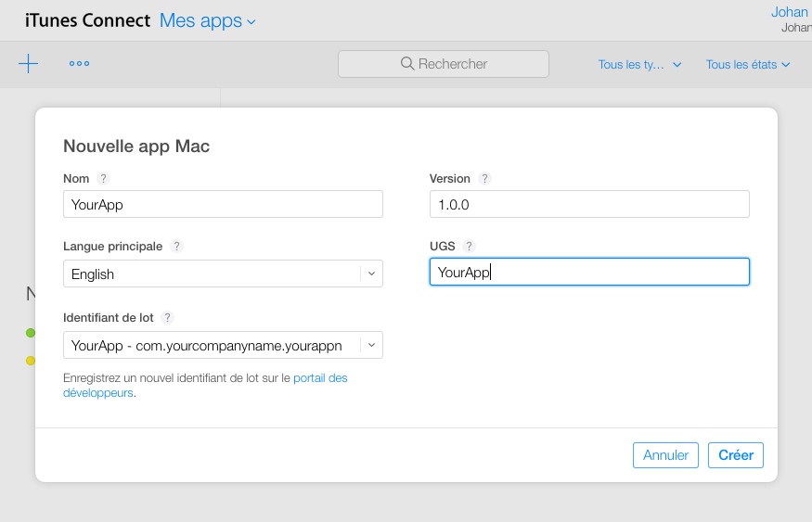
Task: Click the question mark next to UGS
Action: (x=469, y=247)
